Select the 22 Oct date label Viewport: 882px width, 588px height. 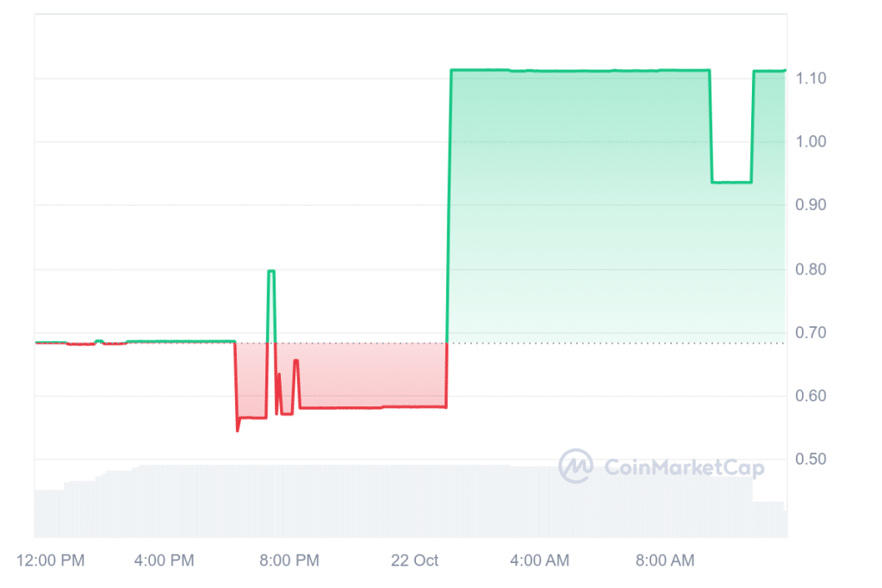pyautogui.click(x=414, y=560)
